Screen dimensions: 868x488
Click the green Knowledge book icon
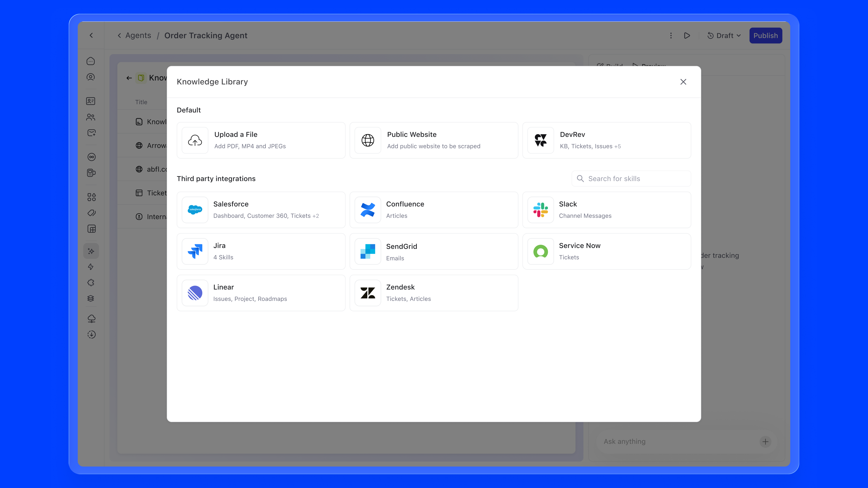coord(141,78)
